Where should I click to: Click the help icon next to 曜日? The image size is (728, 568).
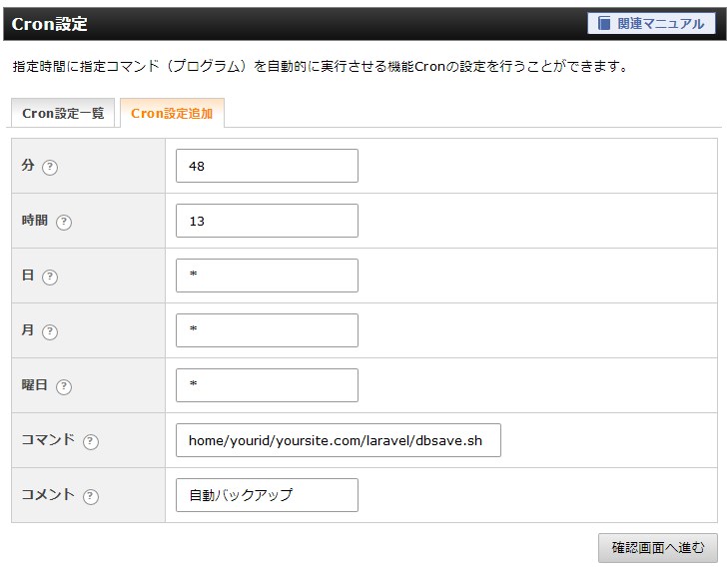click(64, 387)
